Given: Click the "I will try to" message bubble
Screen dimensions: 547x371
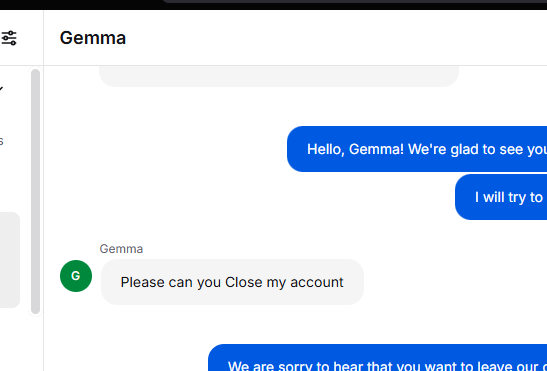Looking at the screenshot, I should coord(501,197).
